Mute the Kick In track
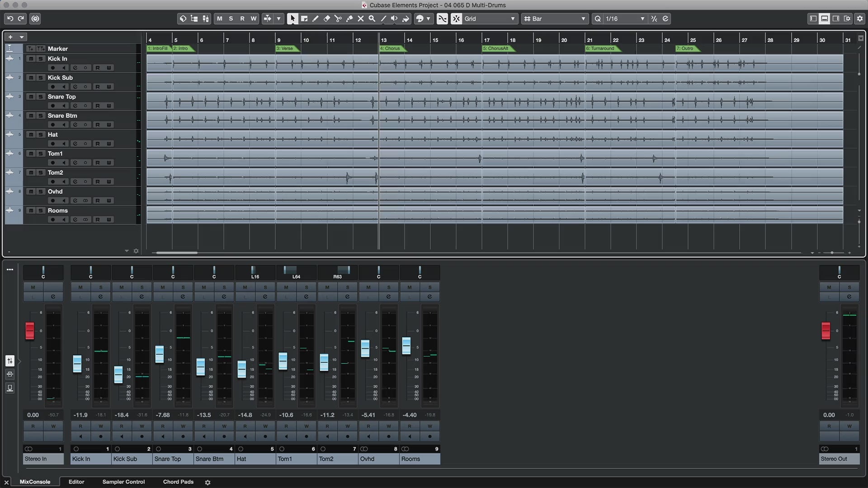868x488 pixels. click(x=31, y=59)
